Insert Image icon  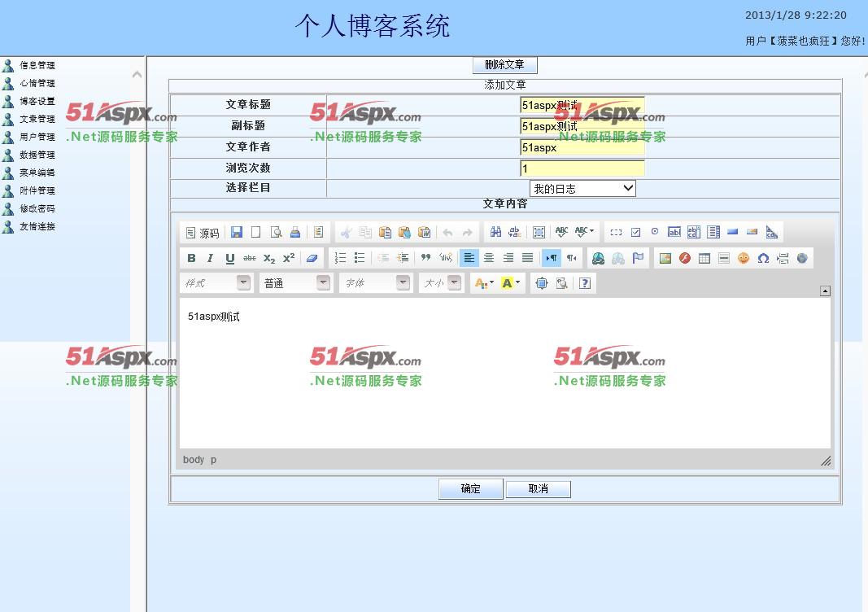coord(665,258)
